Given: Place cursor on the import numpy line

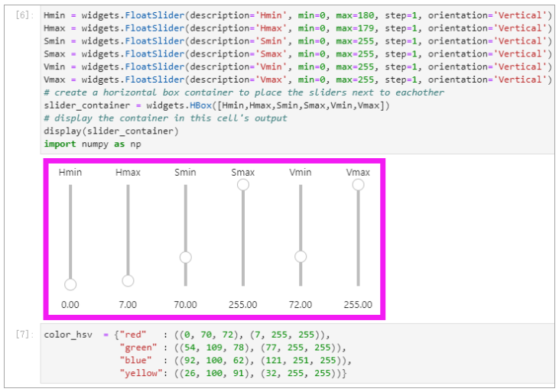Looking at the screenshot, I should click(x=93, y=144).
